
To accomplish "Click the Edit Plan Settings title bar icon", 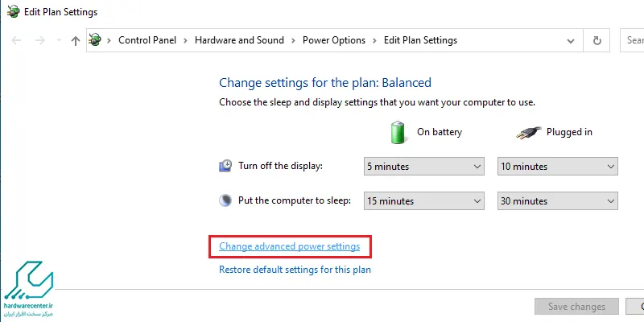I will (x=13, y=12).
